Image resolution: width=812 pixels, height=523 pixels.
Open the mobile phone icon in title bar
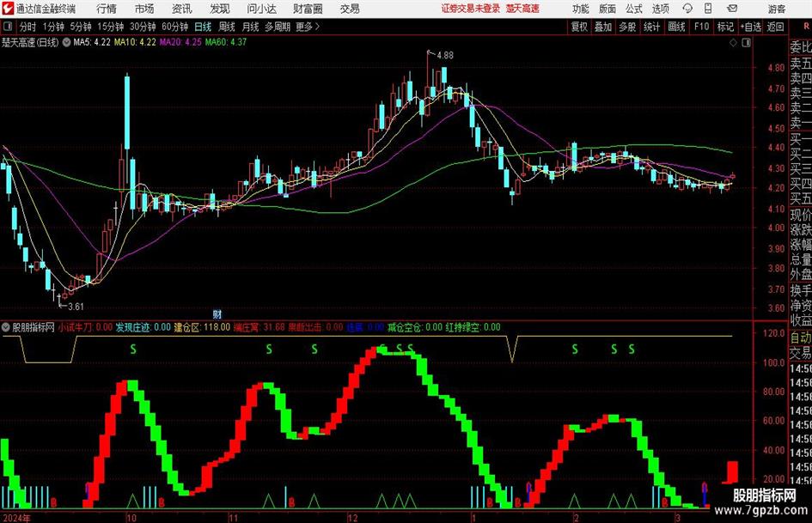pos(708,9)
